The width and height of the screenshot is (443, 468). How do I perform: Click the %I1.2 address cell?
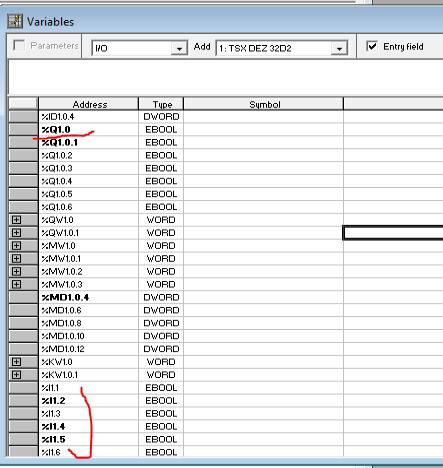click(x=89, y=401)
